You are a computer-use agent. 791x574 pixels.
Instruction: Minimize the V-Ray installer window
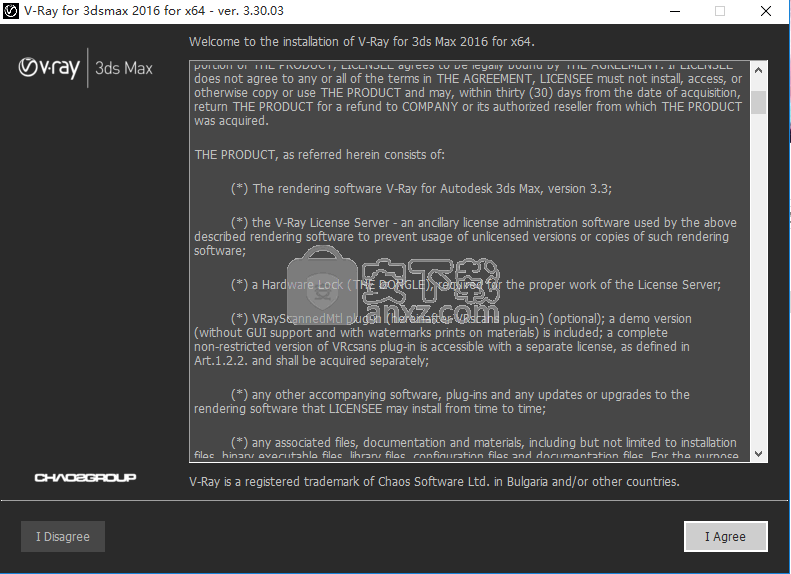tap(675, 11)
